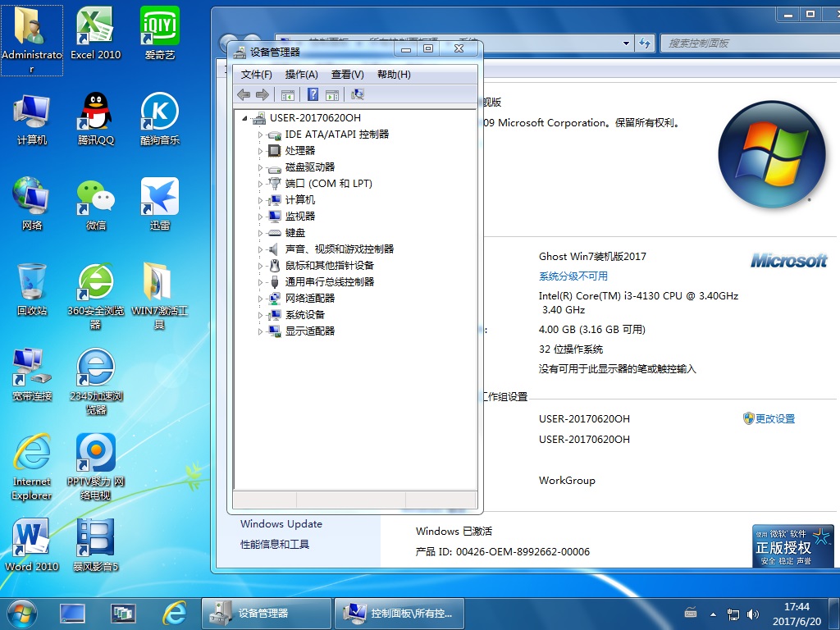Expand the 显示适配器 category
The width and height of the screenshot is (840, 630).
(x=262, y=331)
